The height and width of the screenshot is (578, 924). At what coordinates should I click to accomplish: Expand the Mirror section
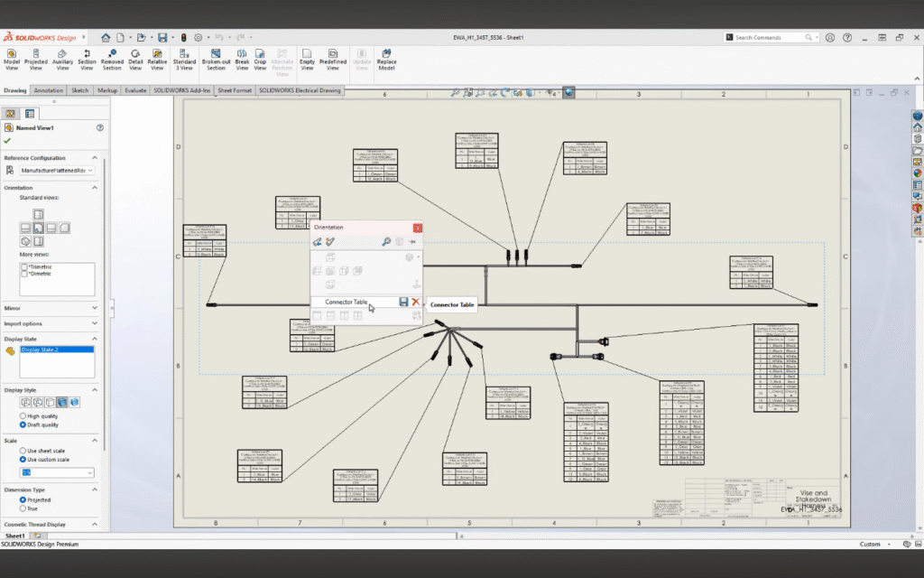(x=96, y=308)
